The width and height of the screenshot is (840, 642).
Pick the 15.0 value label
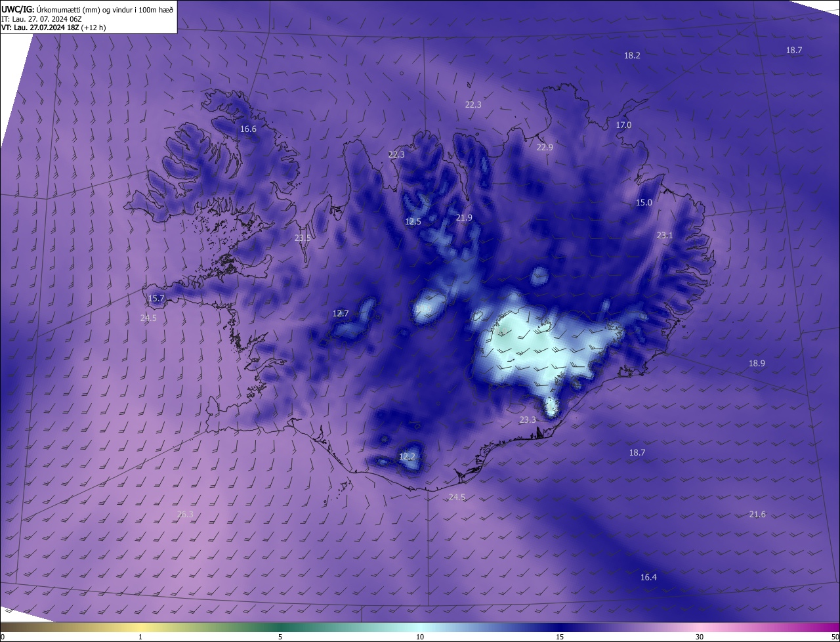click(x=644, y=203)
